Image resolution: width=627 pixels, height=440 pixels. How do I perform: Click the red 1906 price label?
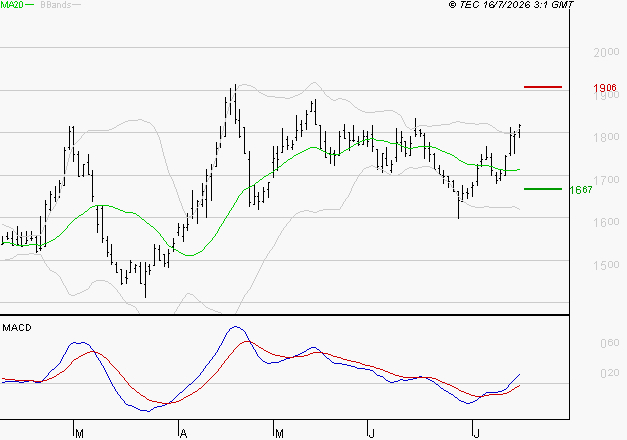coord(605,88)
